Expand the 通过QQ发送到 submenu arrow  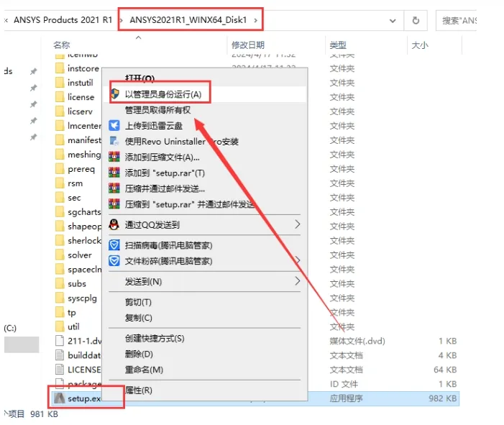tap(298, 224)
